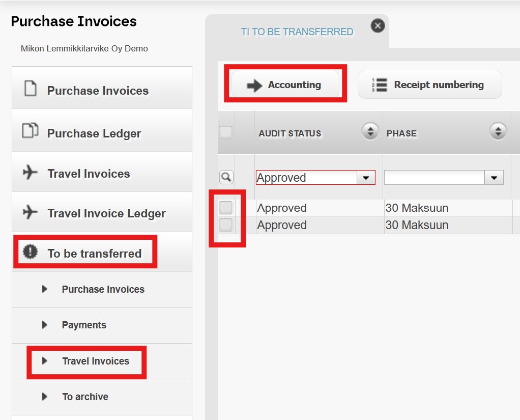Click the Travel Invoices airplane icon
Viewport: 520px width, 420px height.
(x=30, y=172)
